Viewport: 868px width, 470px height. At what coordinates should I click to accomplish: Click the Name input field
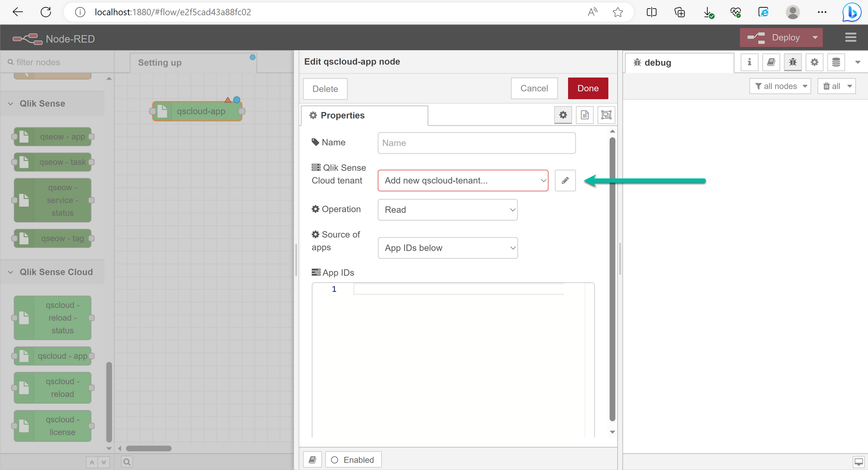click(477, 143)
